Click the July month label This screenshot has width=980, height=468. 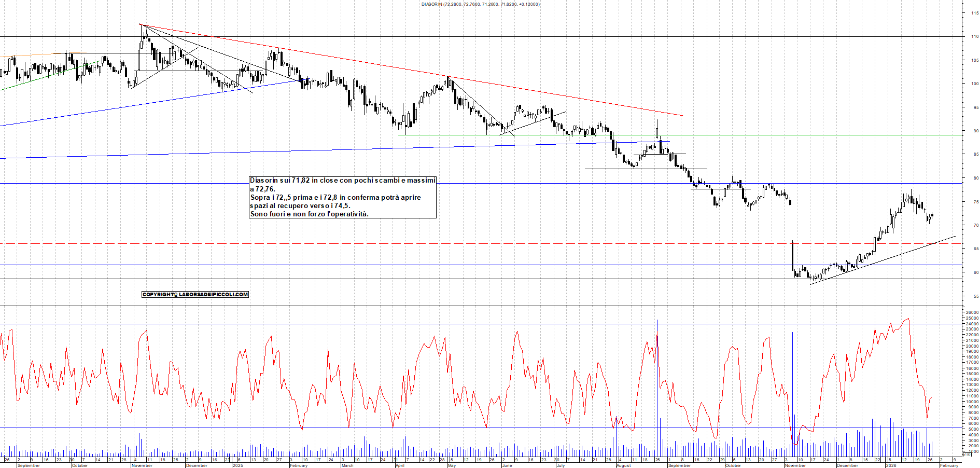560,465
